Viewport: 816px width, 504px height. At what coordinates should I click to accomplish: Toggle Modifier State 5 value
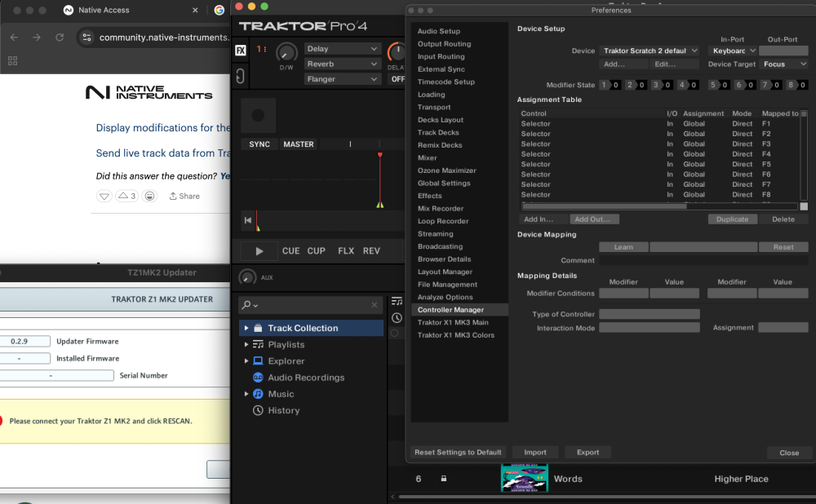click(x=725, y=85)
